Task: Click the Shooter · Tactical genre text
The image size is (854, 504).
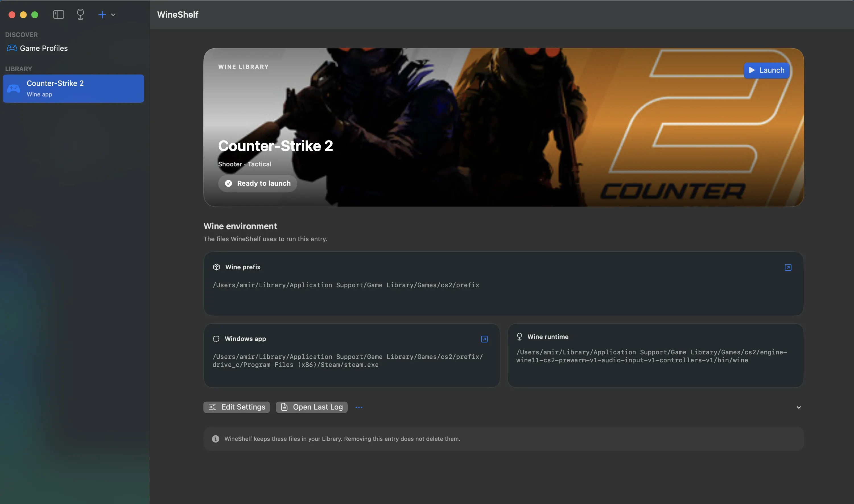Action: pos(245,164)
